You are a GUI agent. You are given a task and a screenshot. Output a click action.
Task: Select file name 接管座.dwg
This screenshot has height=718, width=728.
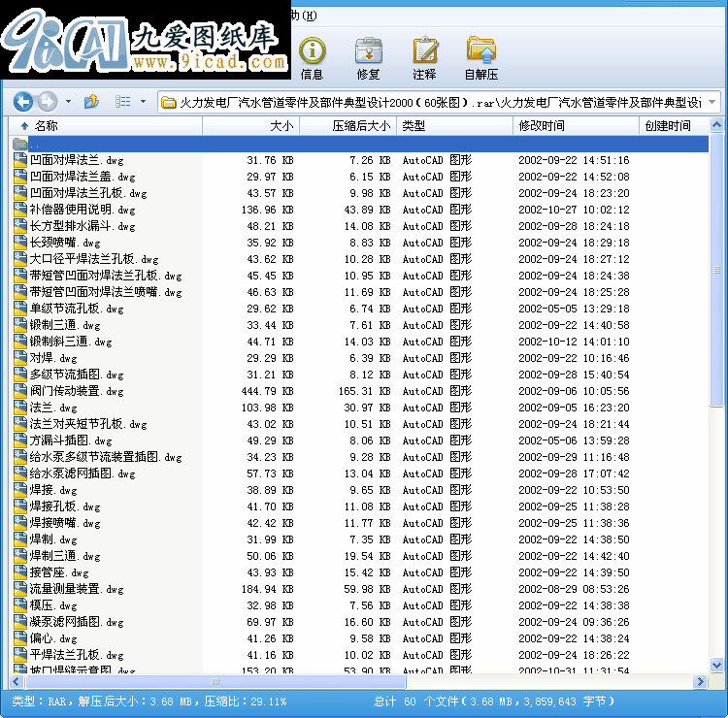pyautogui.click(x=59, y=572)
